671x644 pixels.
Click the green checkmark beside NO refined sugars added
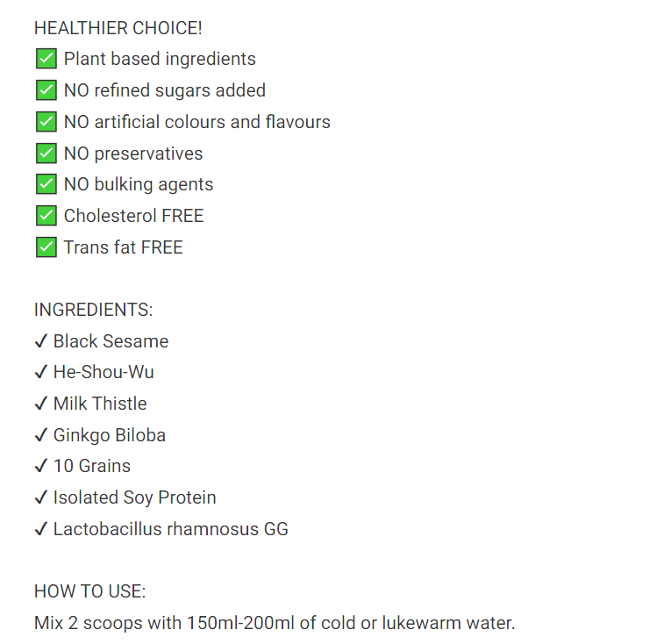point(46,90)
